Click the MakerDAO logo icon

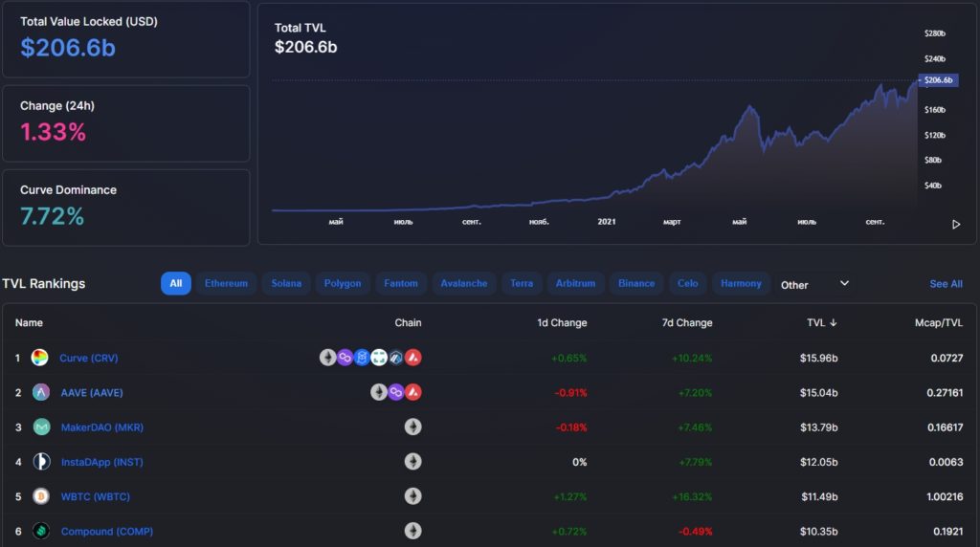(x=41, y=427)
